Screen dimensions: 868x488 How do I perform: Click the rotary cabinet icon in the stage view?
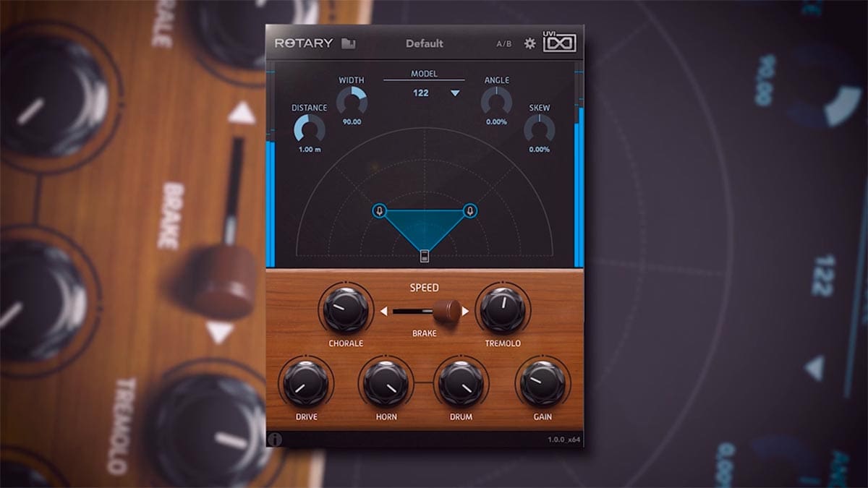point(425,254)
